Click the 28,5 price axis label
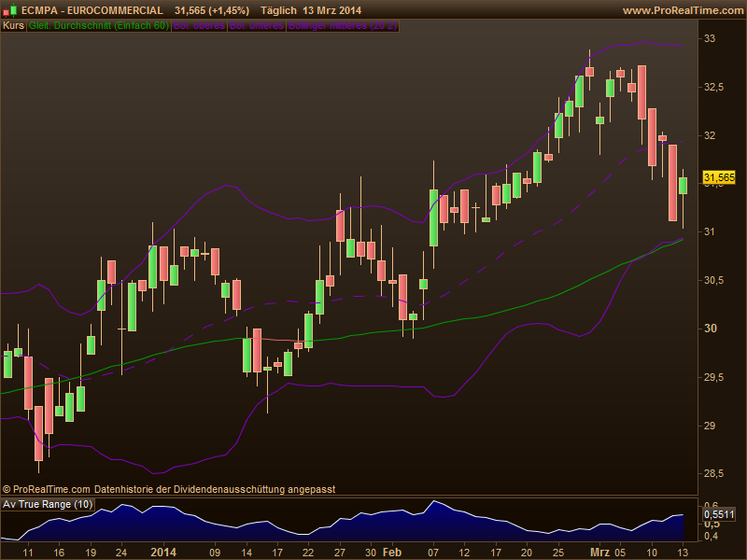 (x=713, y=474)
